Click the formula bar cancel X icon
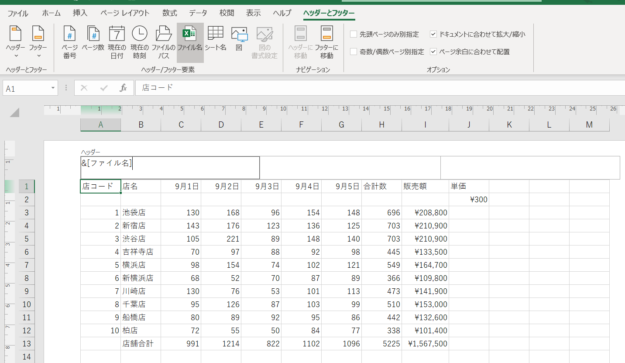This screenshot has height=363, width=625. 84,88
